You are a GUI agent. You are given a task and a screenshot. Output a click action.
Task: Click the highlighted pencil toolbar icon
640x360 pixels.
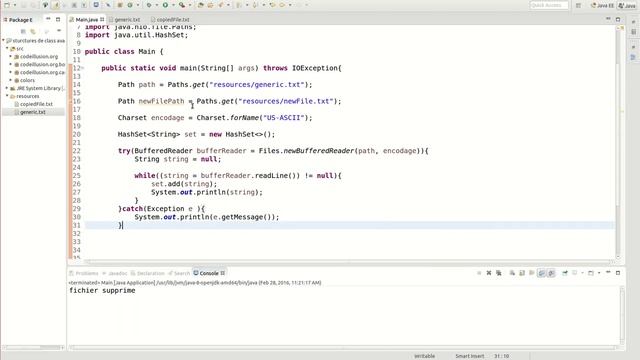tap(56, 5)
